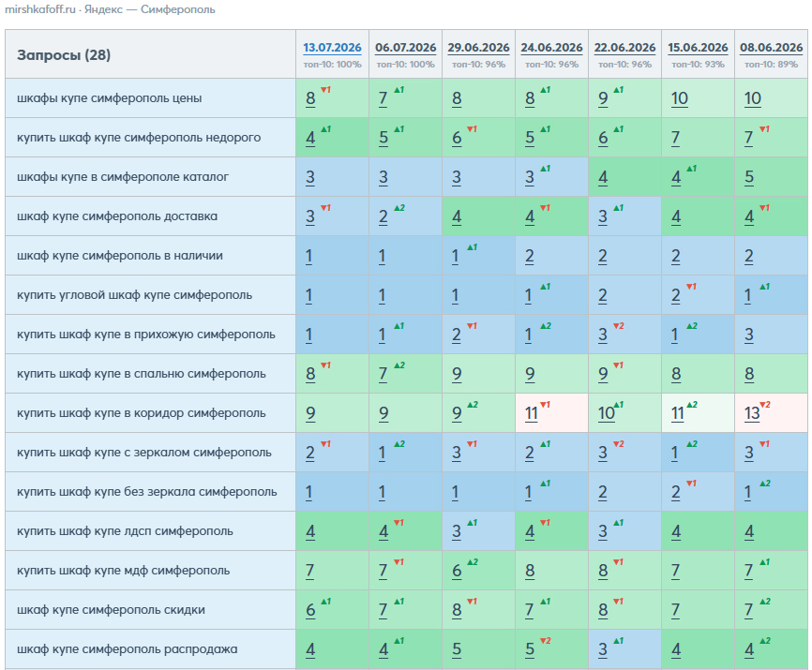The height and width of the screenshot is (670, 812).
Task: Open the 08.06.2026 date header
Action: point(771,48)
